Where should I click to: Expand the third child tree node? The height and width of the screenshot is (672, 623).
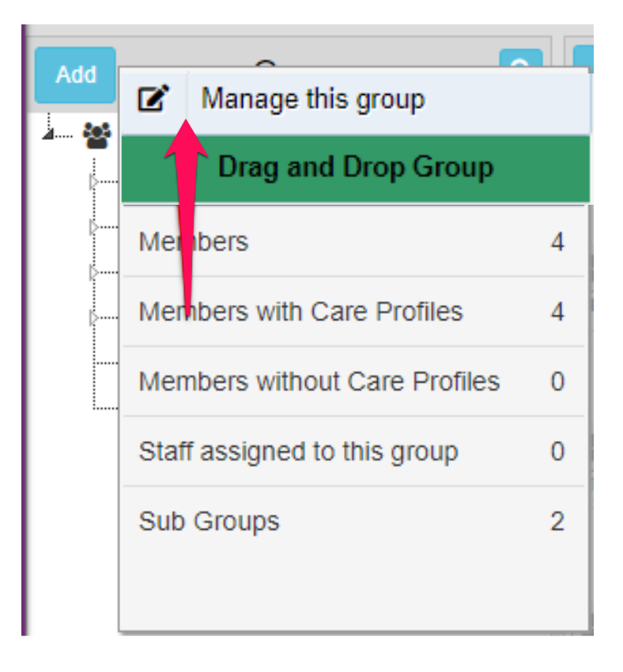click(x=93, y=273)
